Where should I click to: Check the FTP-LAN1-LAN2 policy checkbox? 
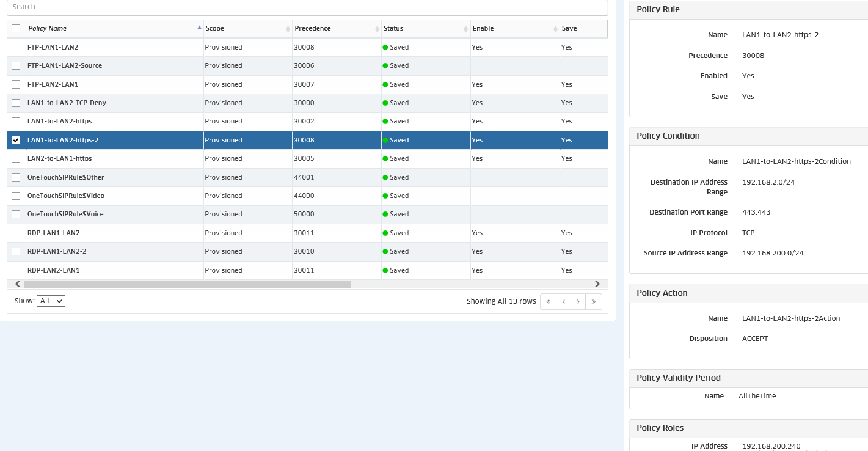[x=16, y=47]
